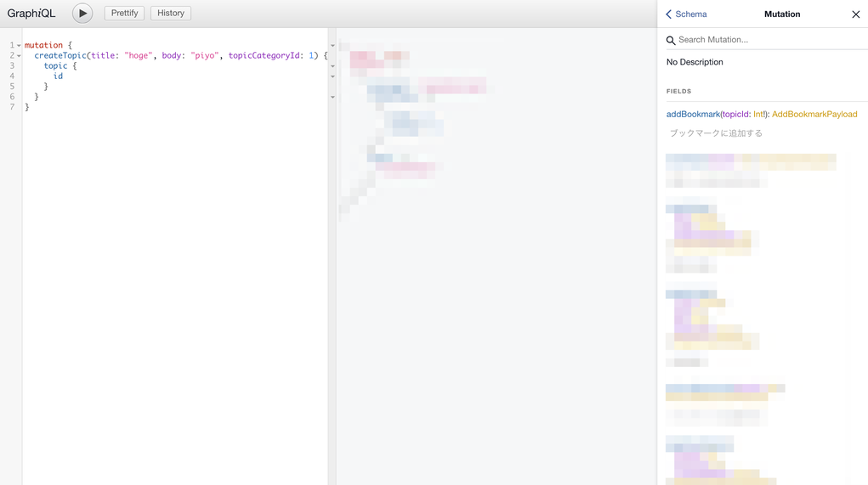Click the Prettify button
868x485 pixels.
click(x=125, y=14)
